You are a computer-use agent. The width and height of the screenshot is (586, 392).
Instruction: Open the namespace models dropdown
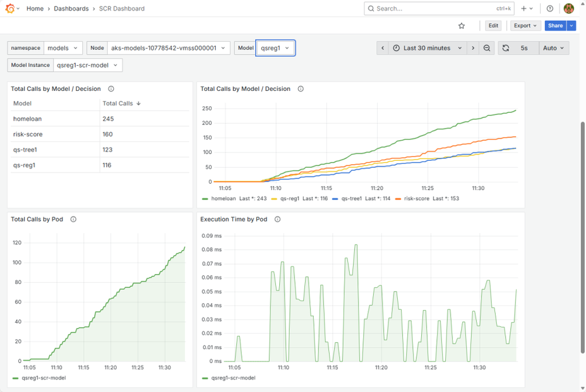tap(63, 48)
